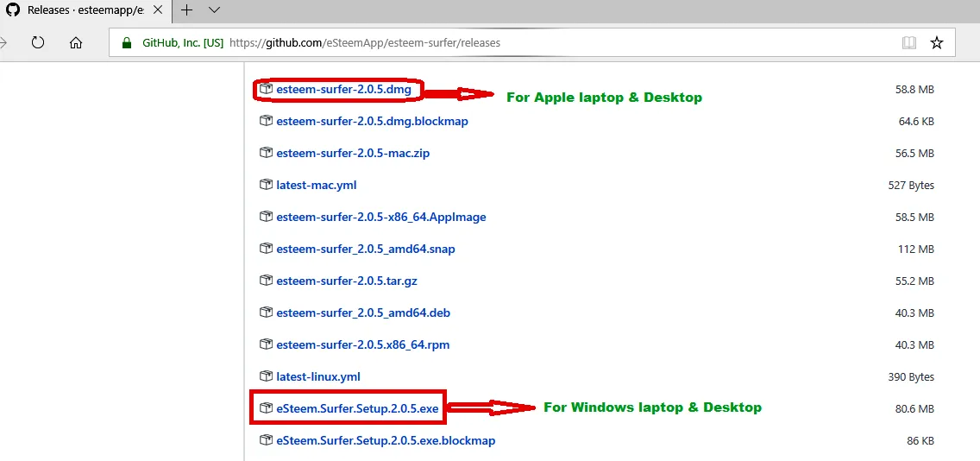Click the 58.5 MB size text

click(914, 217)
